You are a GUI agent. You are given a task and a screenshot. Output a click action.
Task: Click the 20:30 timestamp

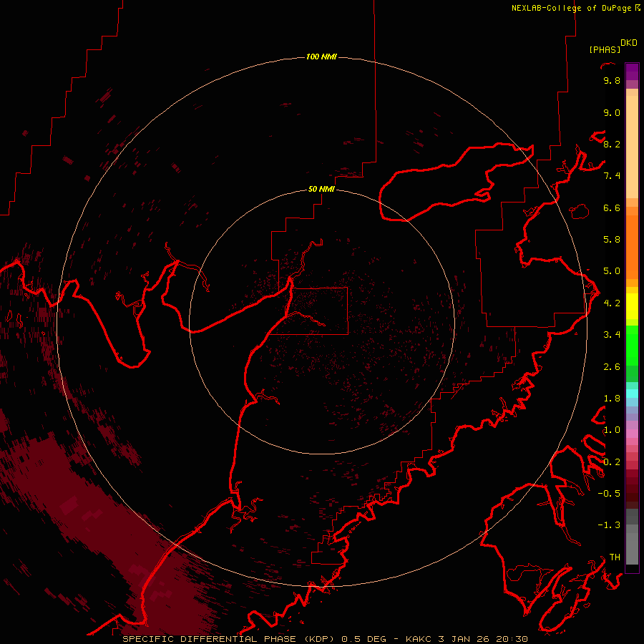click(512, 639)
